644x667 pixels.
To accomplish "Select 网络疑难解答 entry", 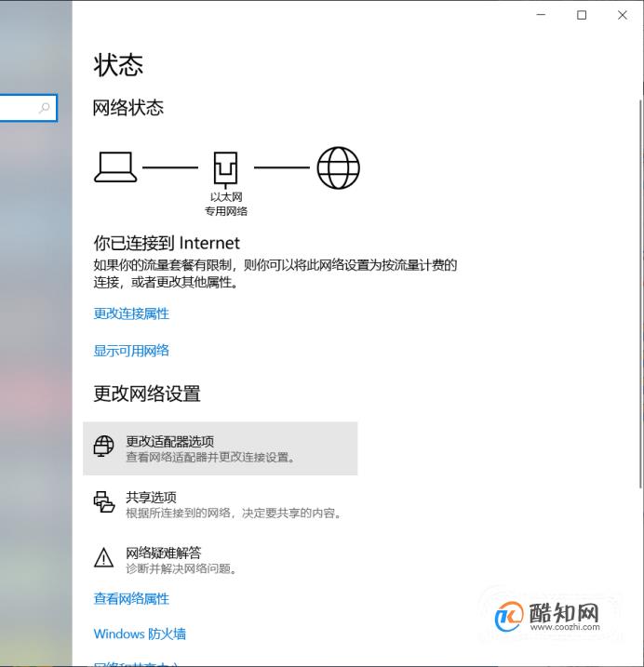I will tap(220, 560).
